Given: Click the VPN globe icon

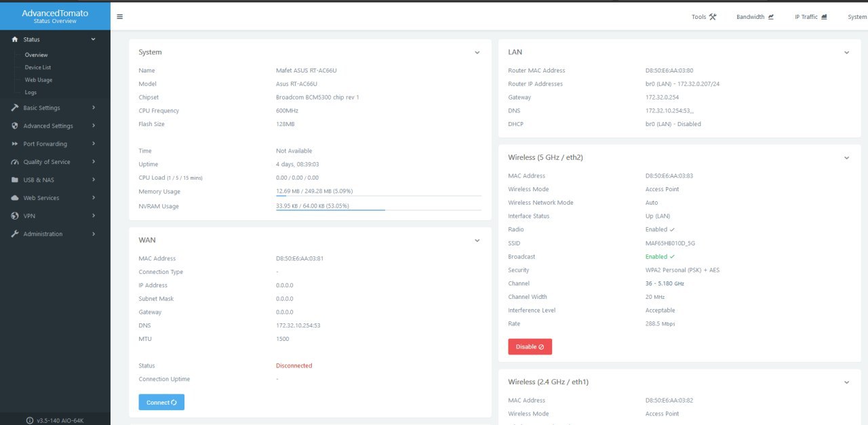Looking at the screenshot, I should 15,216.
